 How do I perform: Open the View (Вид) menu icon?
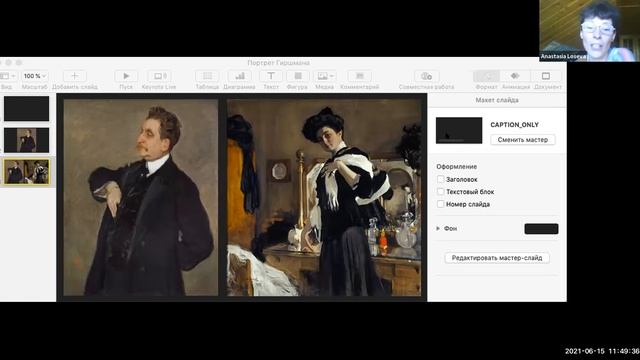[7, 76]
